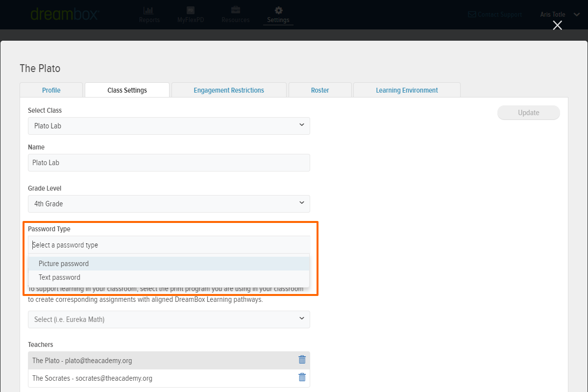Delete The Plato teacher via trash icon

(x=302, y=359)
